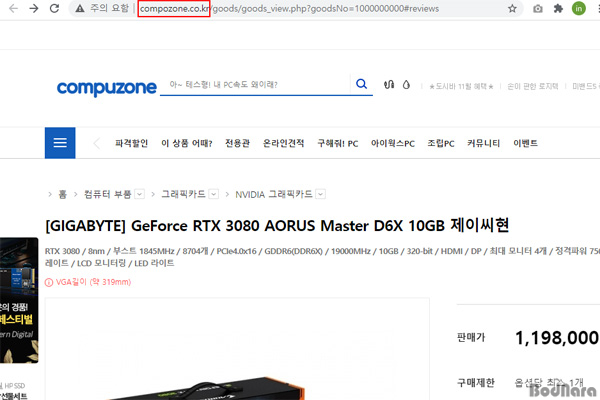Open the 아이웍스PC menu
The width and height of the screenshot is (600, 400).
pos(393,143)
